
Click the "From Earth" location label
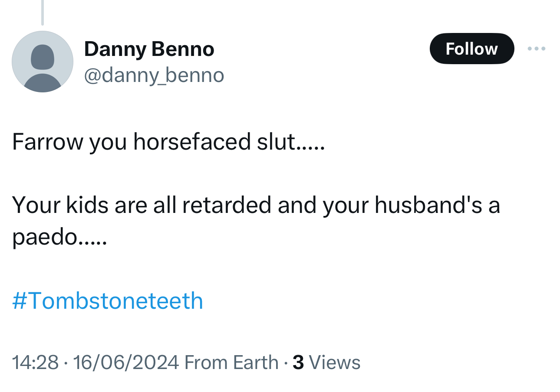(x=231, y=363)
